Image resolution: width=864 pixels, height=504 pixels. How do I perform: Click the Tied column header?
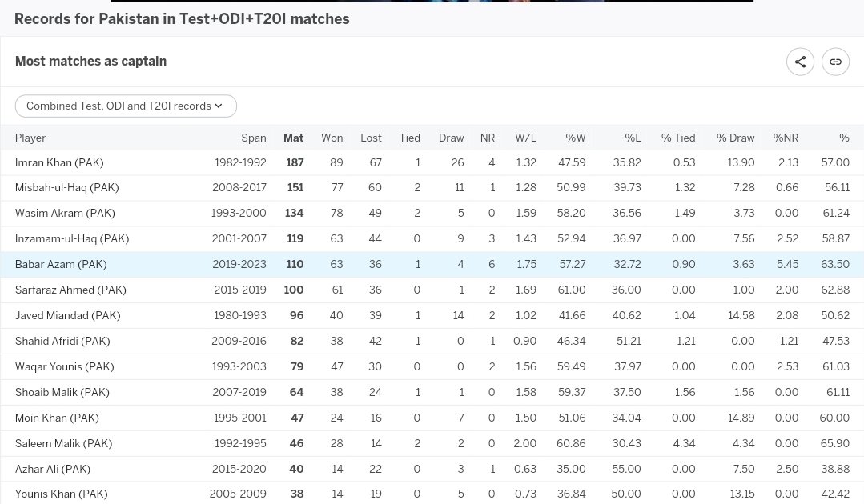click(x=409, y=138)
